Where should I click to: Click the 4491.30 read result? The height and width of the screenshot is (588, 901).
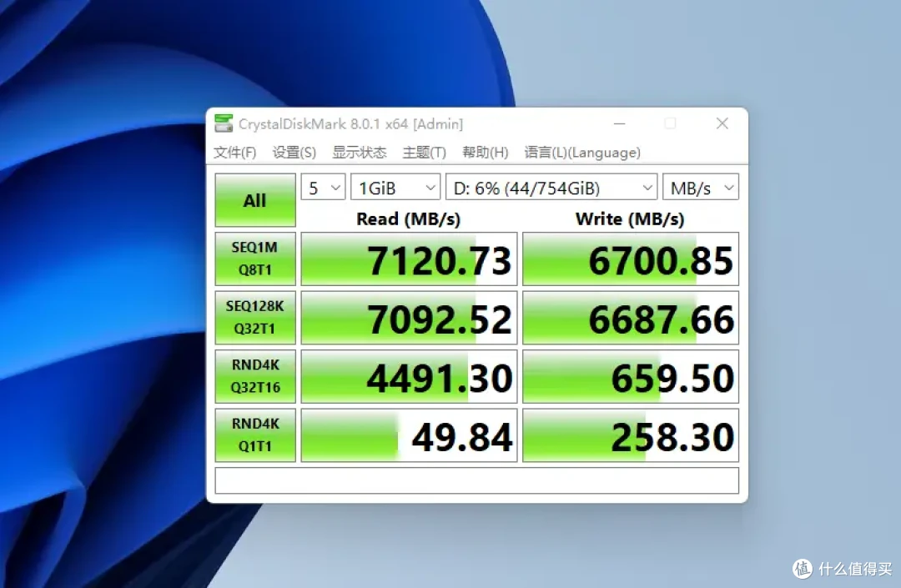pos(409,377)
